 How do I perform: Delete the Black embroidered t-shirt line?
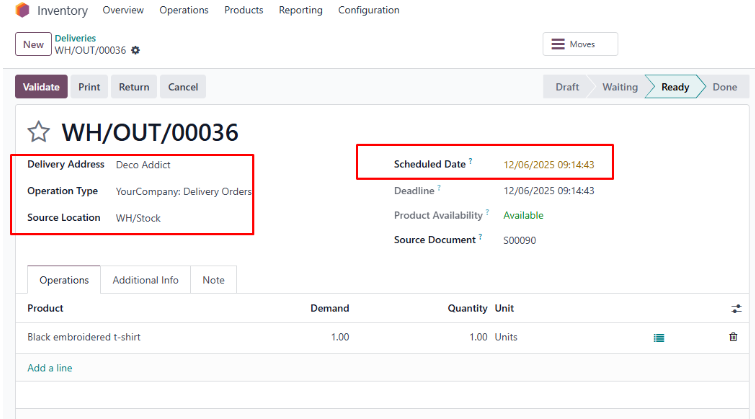pos(733,337)
